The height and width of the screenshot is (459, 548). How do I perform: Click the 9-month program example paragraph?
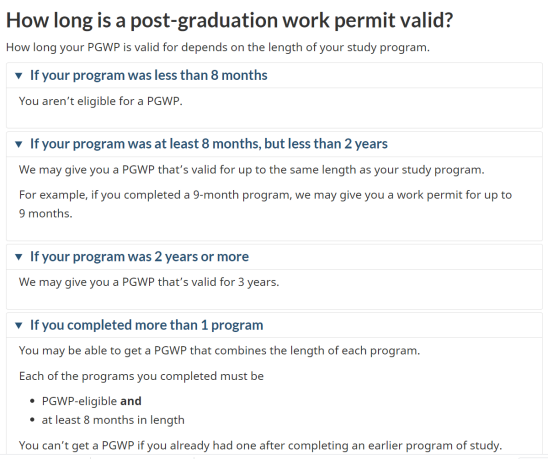click(x=265, y=204)
